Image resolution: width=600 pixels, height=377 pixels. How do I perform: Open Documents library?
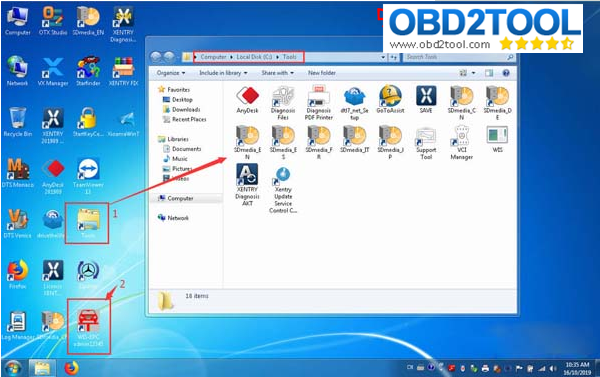(x=186, y=149)
